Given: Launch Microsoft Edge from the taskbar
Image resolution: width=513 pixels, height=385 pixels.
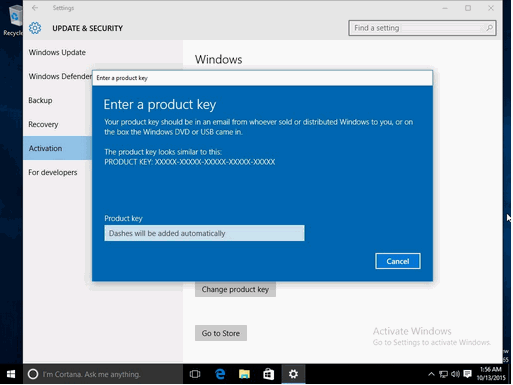Looking at the screenshot, I should 220,374.
